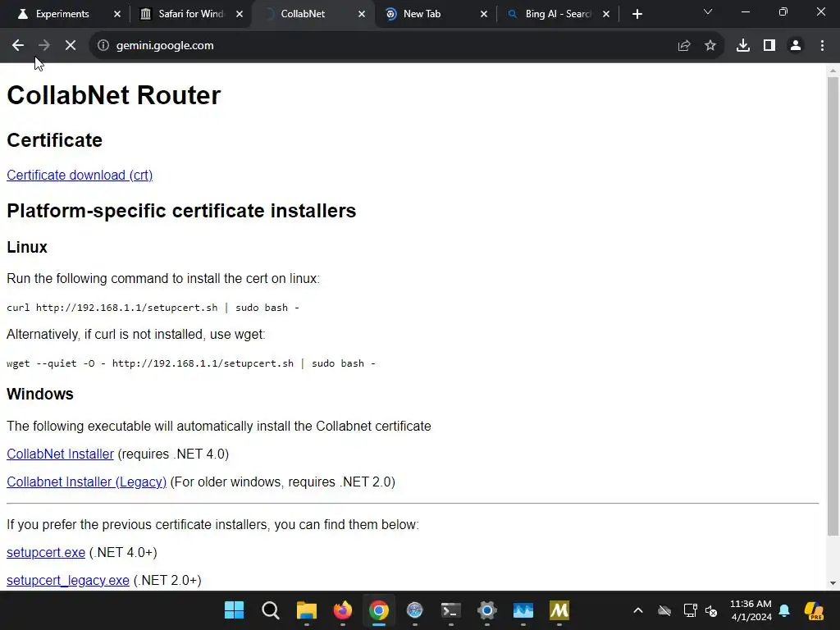Image resolution: width=840 pixels, height=630 pixels.
Task: Open the Windows Start menu
Action: click(234, 610)
